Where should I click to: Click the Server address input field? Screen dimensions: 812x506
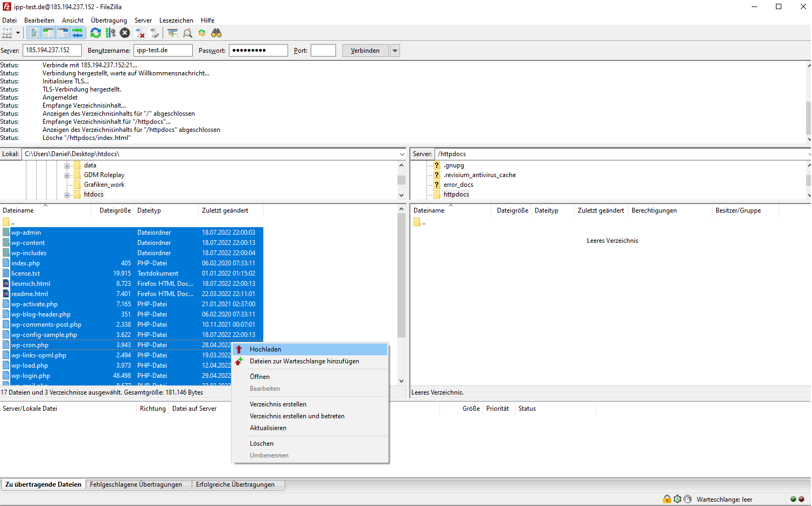52,50
